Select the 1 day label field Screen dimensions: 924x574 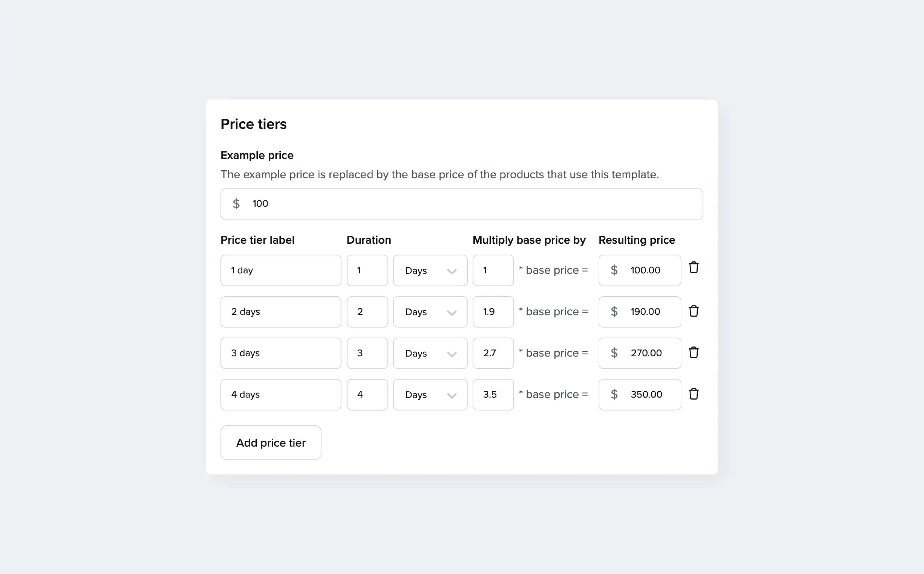pyautogui.click(x=280, y=270)
